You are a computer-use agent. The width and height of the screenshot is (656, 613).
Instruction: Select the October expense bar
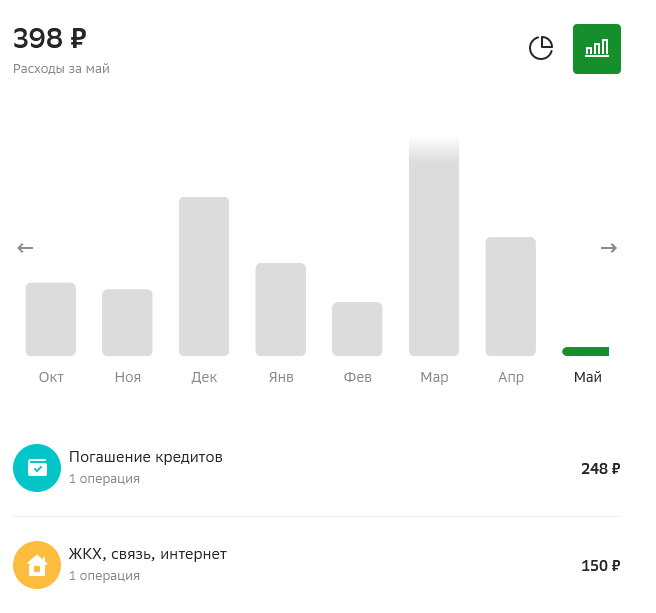51,319
